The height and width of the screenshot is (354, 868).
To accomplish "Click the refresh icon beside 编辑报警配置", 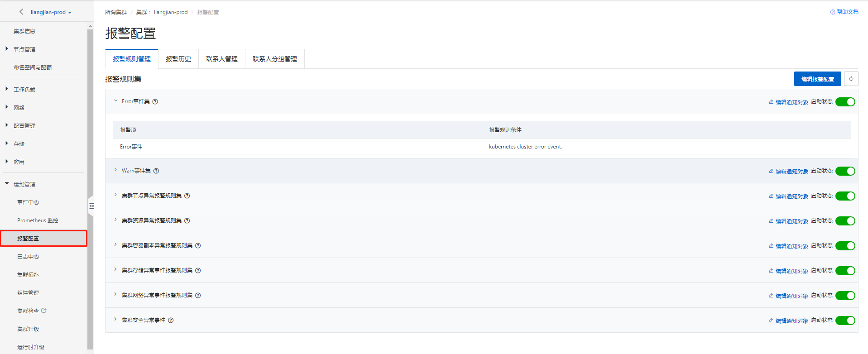I will (x=851, y=79).
